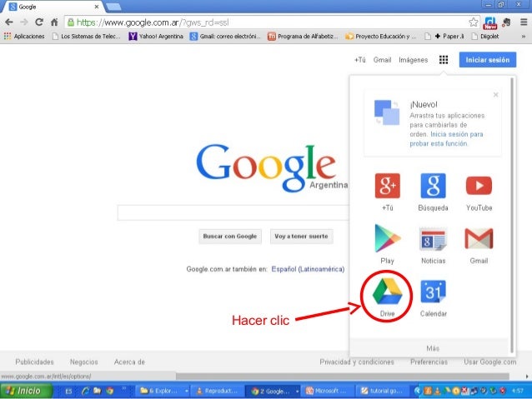This screenshot has height=399, width=532.
Task: Click the Imágenes link in the top bar
Action: (x=414, y=60)
